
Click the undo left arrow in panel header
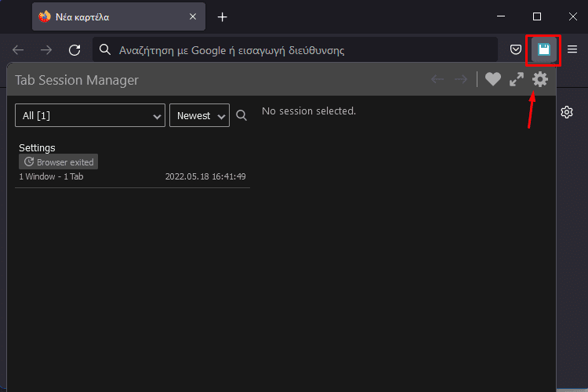click(x=437, y=79)
